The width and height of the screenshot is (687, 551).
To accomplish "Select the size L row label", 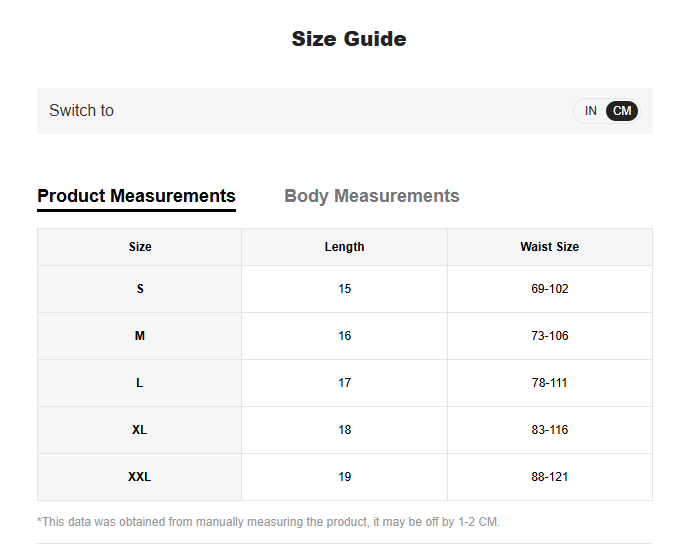I will tap(140, 383).
